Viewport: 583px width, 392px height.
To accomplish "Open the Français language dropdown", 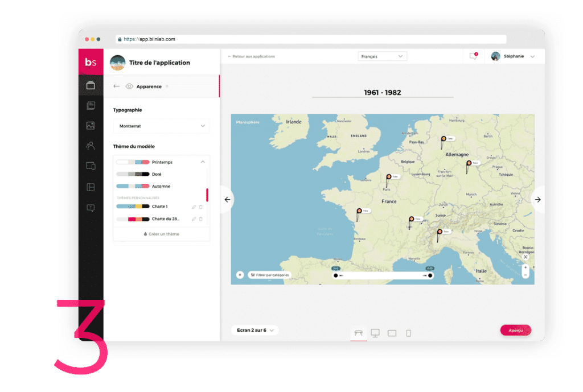I will (x=382, y=56).
